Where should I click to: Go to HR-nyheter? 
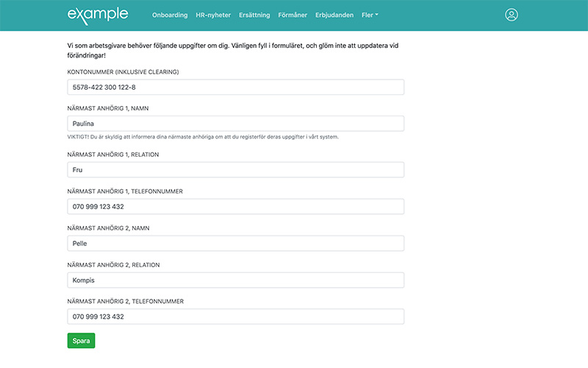click(213, 15)
